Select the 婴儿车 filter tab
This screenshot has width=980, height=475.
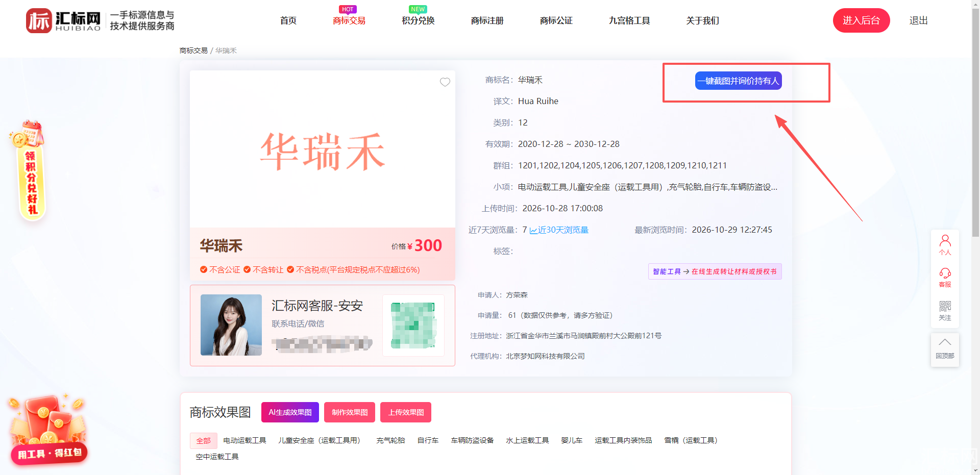click(x=572, y=440)
